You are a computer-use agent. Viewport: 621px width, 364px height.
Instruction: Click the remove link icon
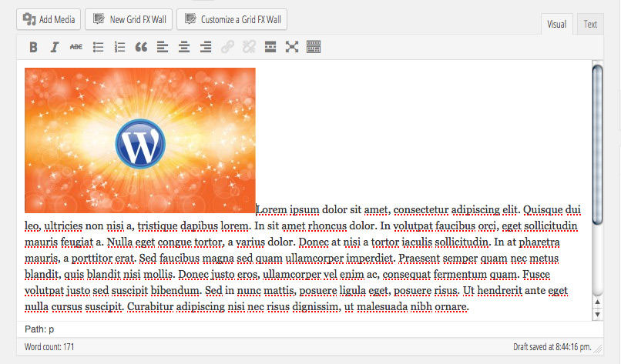click(249, 47)
